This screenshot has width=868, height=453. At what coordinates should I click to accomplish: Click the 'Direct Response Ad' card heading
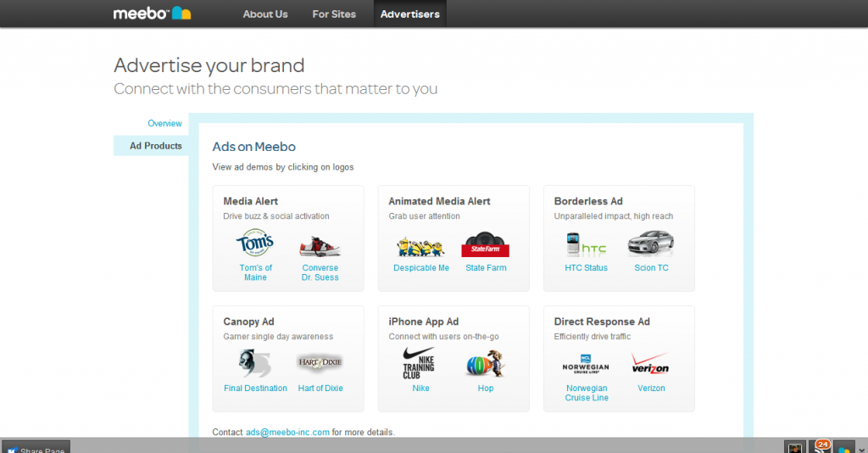point(602,322)
